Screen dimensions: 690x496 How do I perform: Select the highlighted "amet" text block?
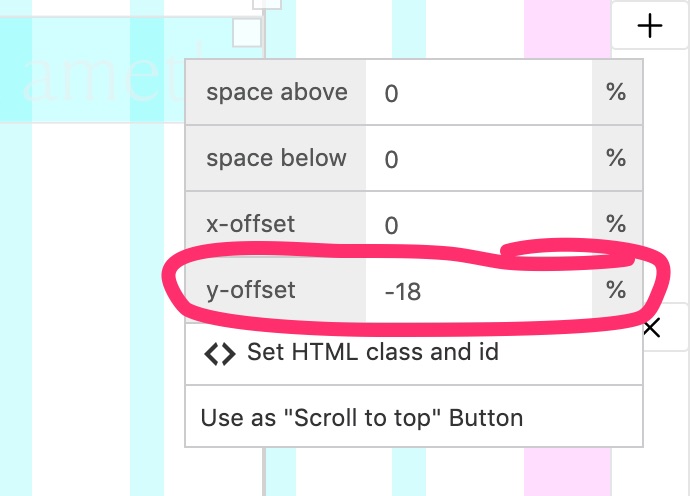[x=90, y=75]
